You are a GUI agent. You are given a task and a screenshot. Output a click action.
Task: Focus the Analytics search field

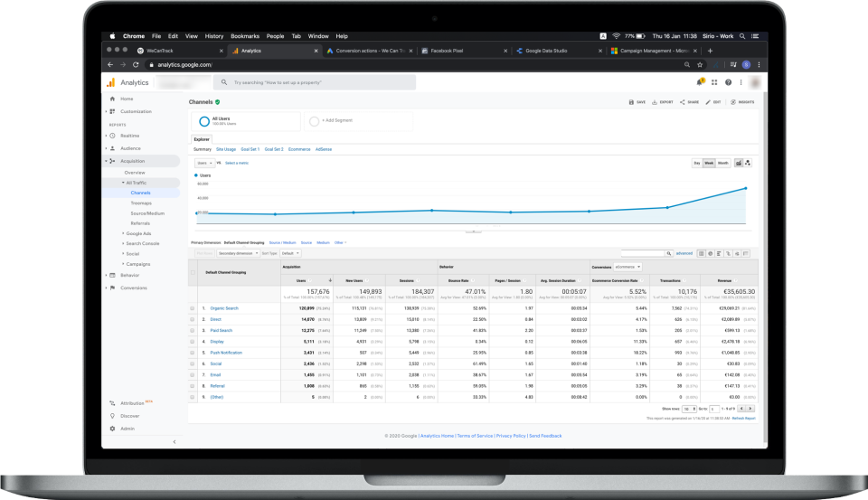click(x=315, y=82)
